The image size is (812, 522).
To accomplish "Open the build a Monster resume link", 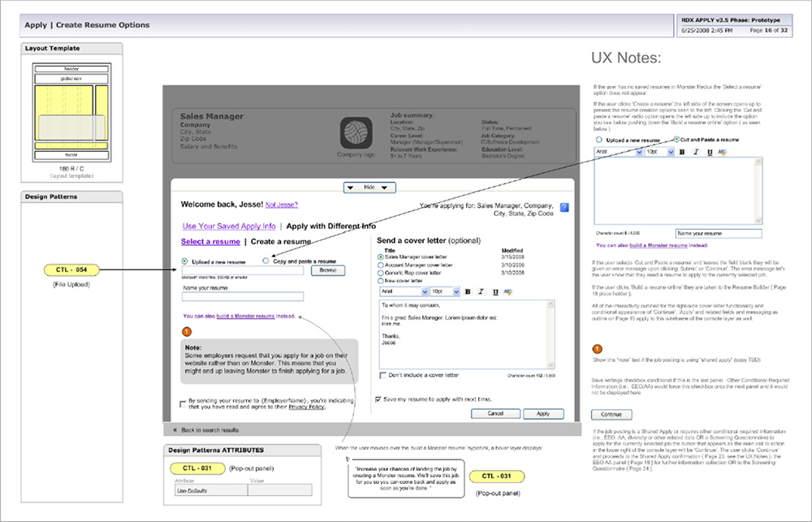I will point(245,316).
